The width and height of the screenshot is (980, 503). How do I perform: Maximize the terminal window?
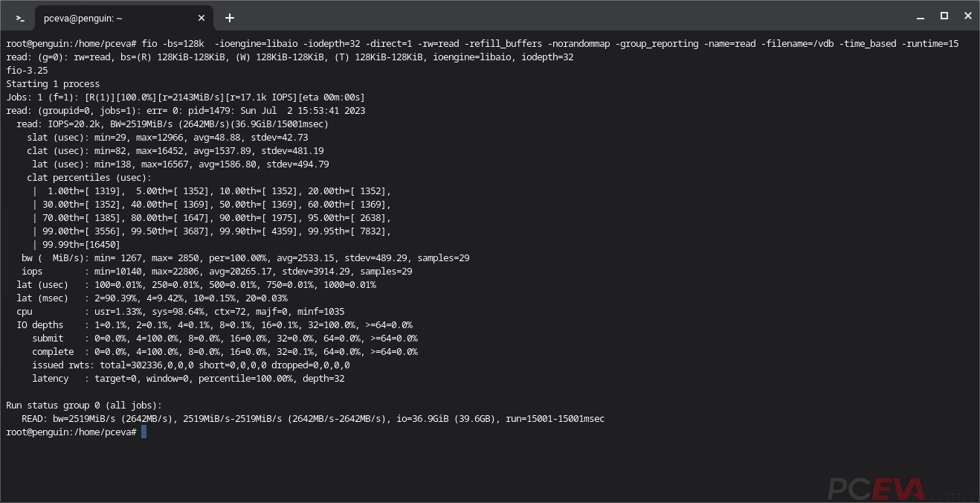(944, 16)
